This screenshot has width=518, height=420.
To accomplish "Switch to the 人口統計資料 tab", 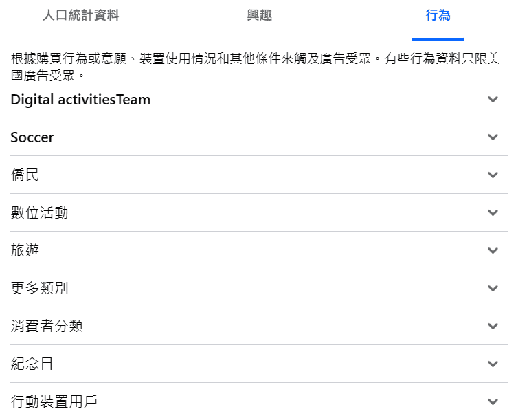I will (81, 15).
